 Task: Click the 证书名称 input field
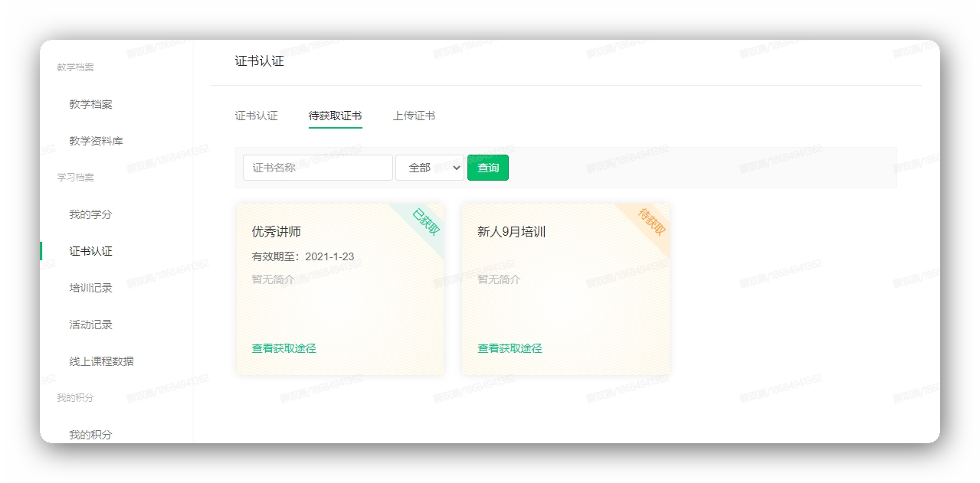pyautogui.click(x=317, y=167)
